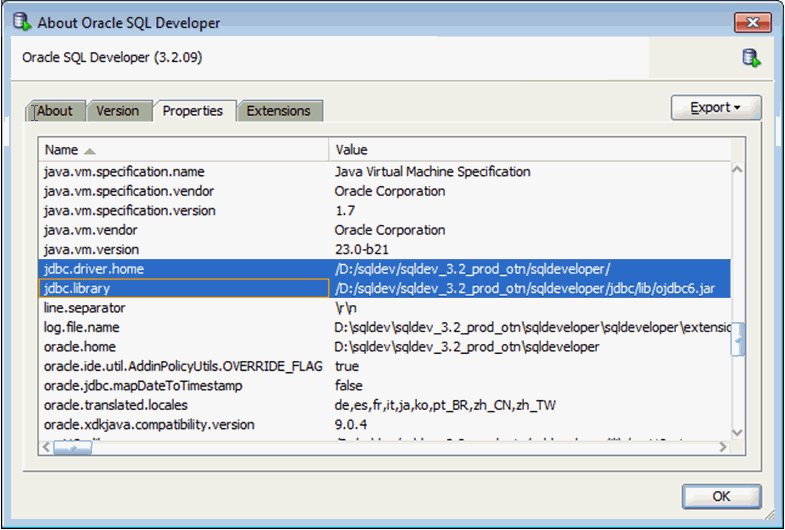Screen dimensions: 785x530
Task: Click the value 1.7
Action: pyautogui.click(x=345, y=211)
